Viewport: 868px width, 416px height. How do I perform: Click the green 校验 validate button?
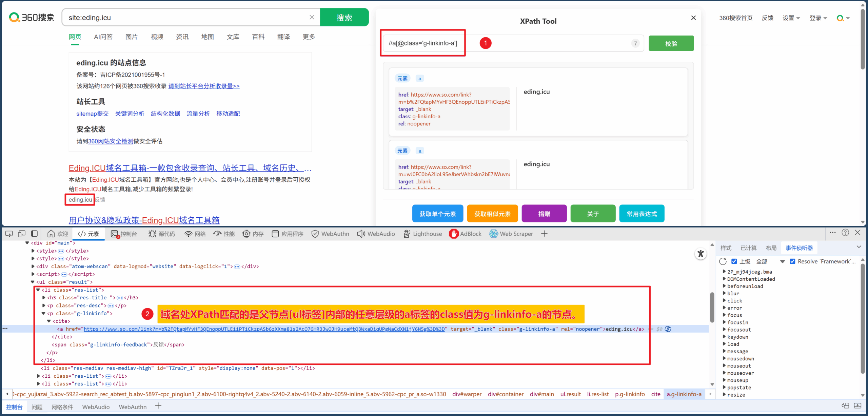click(671, 43)
